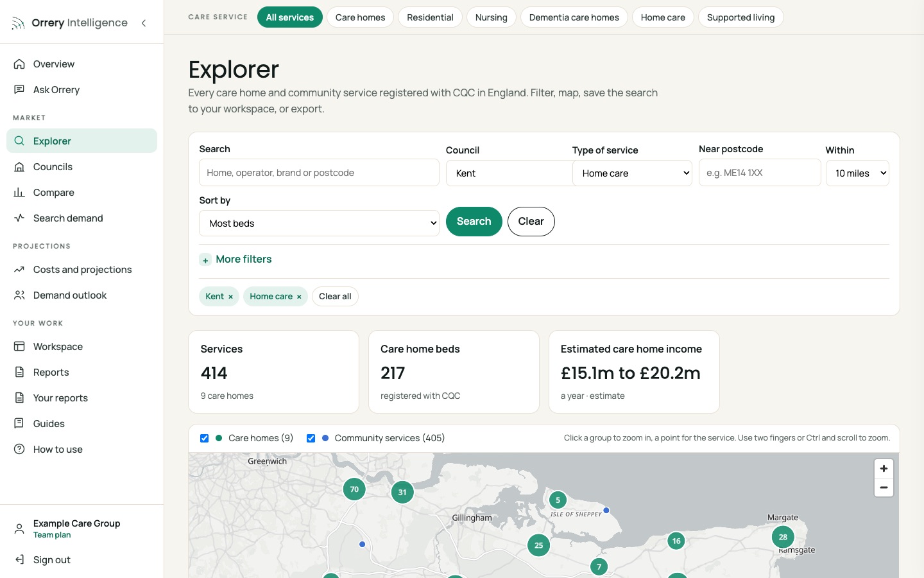This screenshot has width=924, height=578.
Task: Open the Type of service dropdown
Action: click(632, 173)
